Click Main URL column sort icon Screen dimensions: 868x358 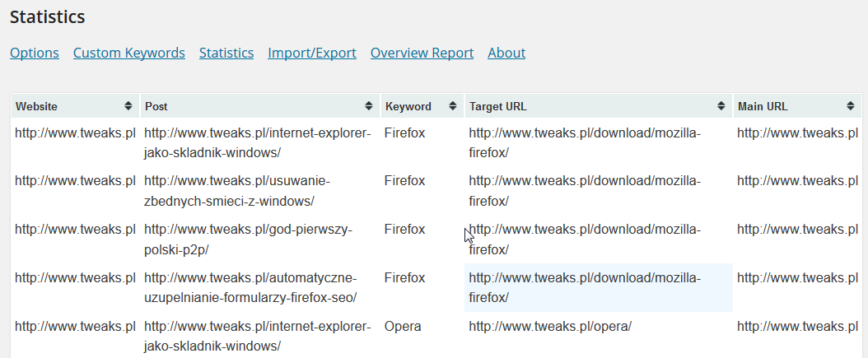pyautogui.click(x=851, y=106)
